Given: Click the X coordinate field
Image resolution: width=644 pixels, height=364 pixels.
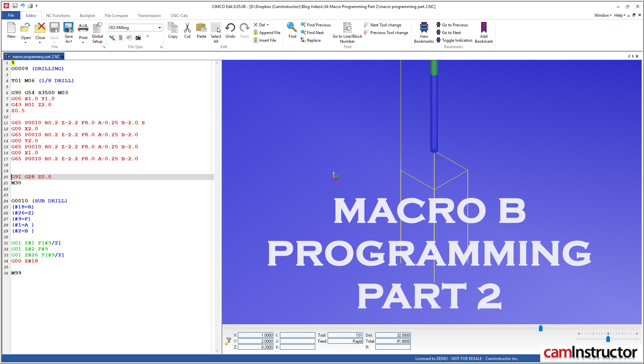Looking at the screenshot, I should 255,335.
